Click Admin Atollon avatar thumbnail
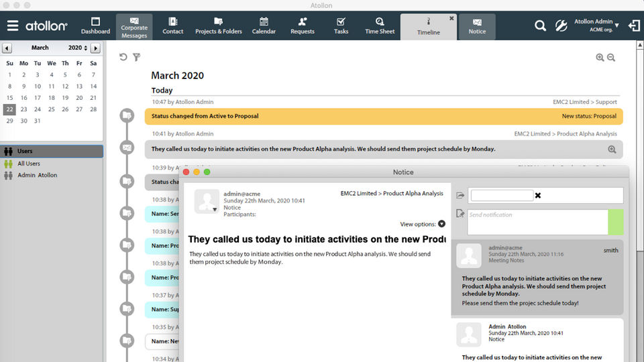Screen dimensions: 644x362 pyautogui.click(x=469, y=335)
